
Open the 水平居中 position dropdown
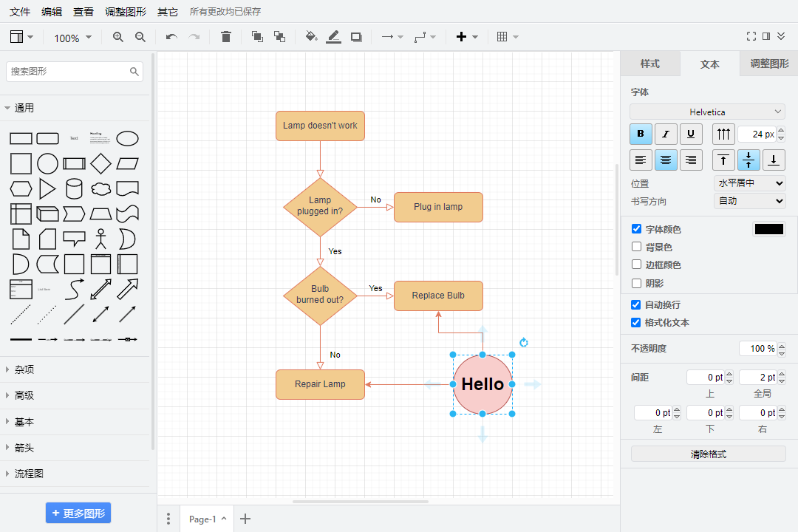pyautogui.click(x=749, y=183)
